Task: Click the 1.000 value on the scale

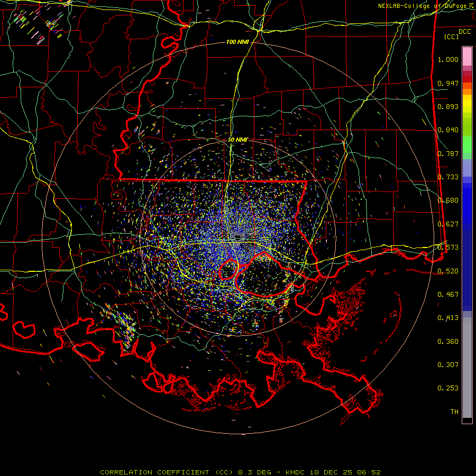Action: [448, 59]
